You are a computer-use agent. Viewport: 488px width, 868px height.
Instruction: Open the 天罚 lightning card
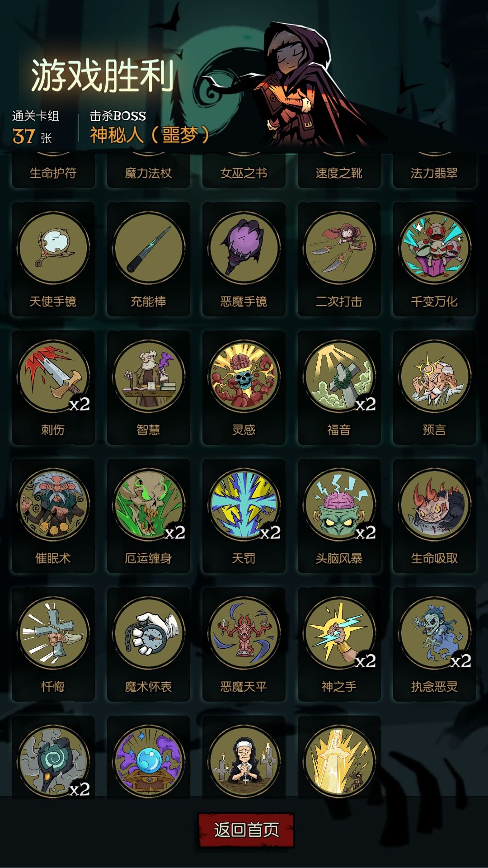coord(244,516)
